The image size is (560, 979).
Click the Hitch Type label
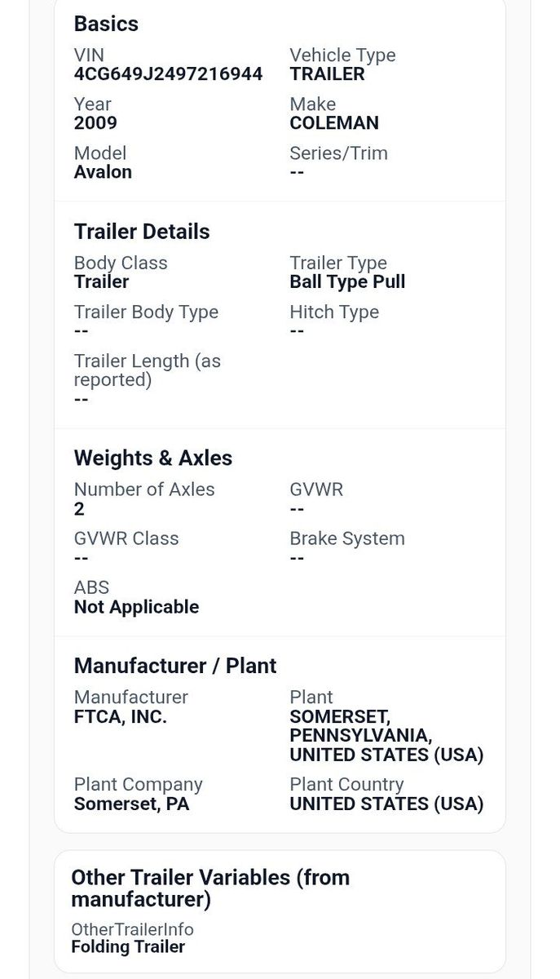coord(334,312)
